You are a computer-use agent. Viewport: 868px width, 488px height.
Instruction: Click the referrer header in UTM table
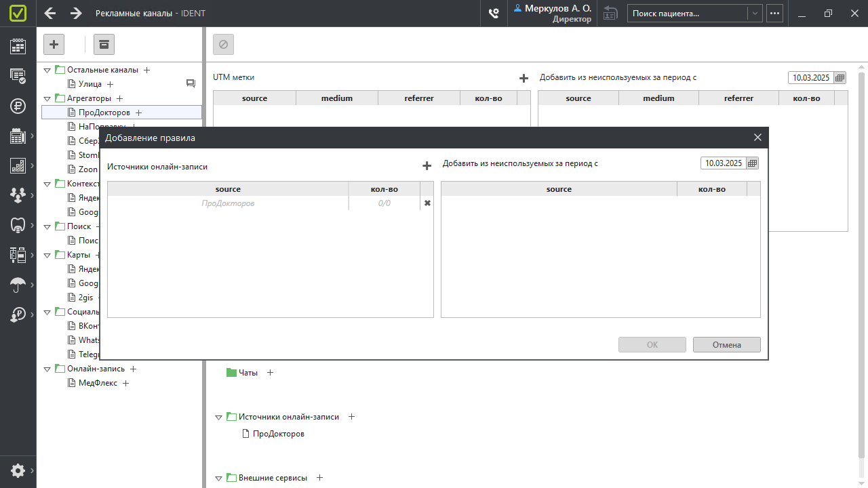pyautogui.click(x=419, y=98)
